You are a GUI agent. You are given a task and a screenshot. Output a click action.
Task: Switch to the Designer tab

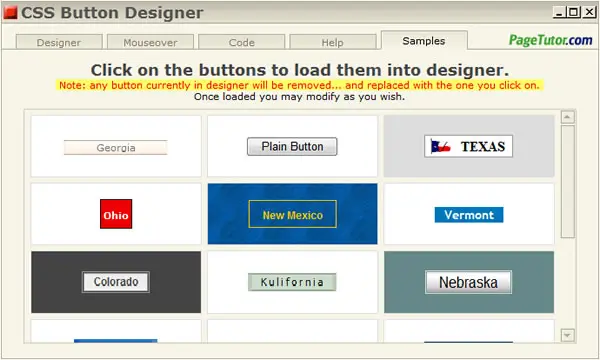pyautogui.click(x=59, y=42)
